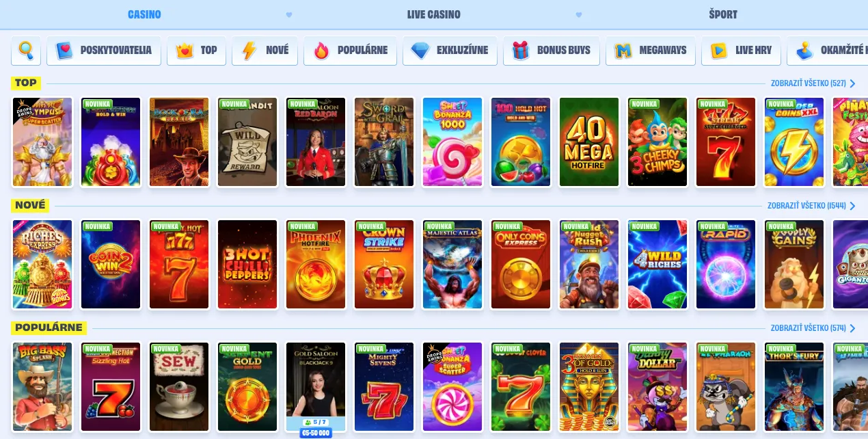
Task: Select the Megaways category filter
Action: [x=651, y=51]
